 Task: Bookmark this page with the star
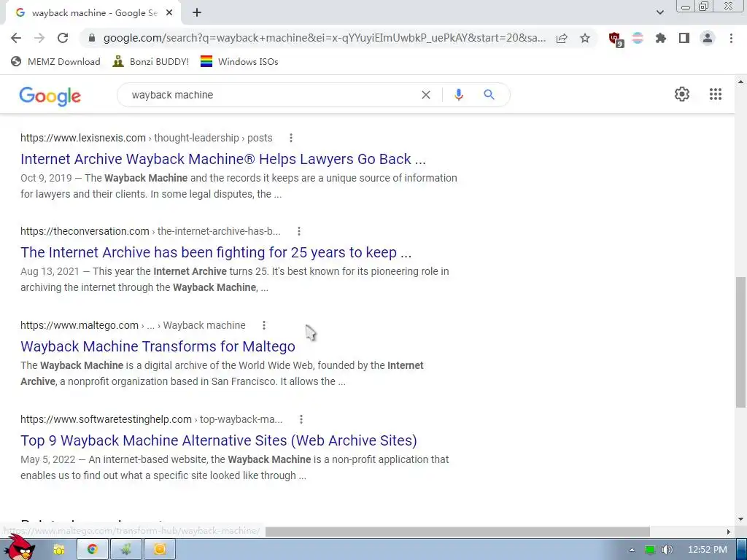585,38
